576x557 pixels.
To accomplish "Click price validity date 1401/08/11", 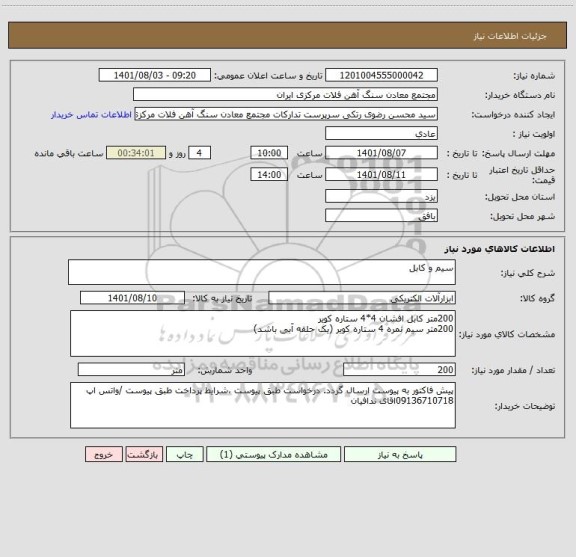I will click(x=381, y=175).
